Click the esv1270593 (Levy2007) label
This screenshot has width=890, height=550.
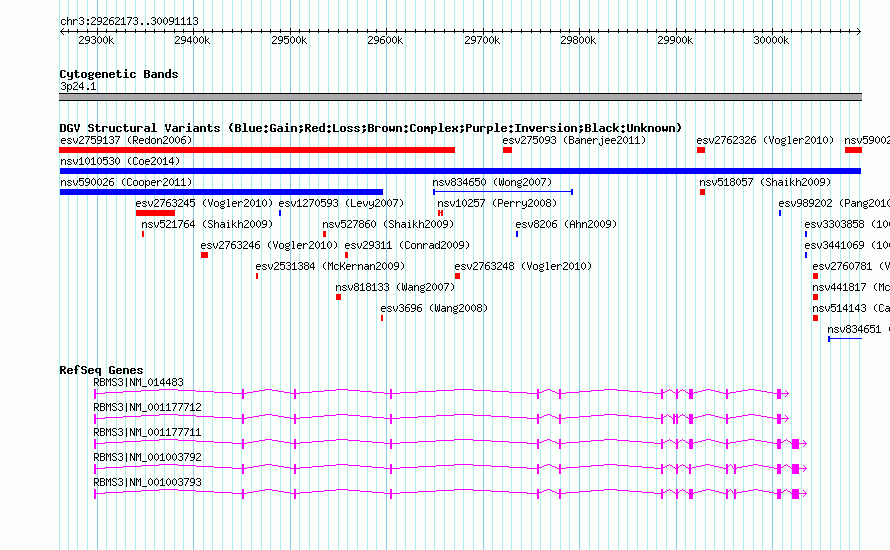click(341, 203)
